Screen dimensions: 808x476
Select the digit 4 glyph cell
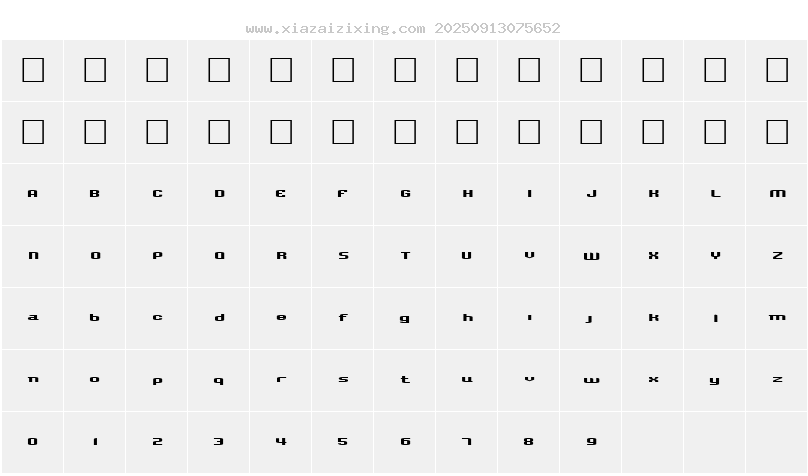click(281, 442)
